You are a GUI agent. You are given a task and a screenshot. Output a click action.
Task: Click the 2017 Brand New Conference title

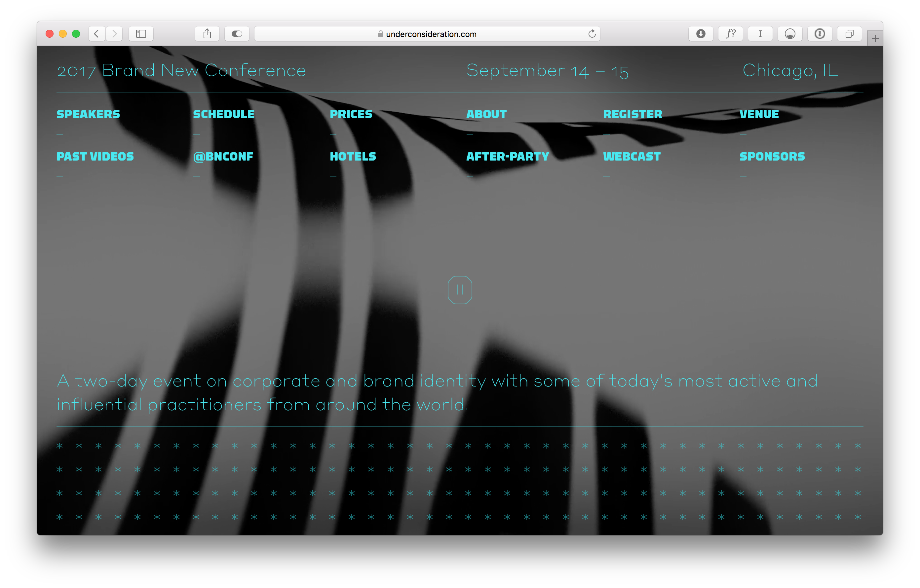pos(181,71)
